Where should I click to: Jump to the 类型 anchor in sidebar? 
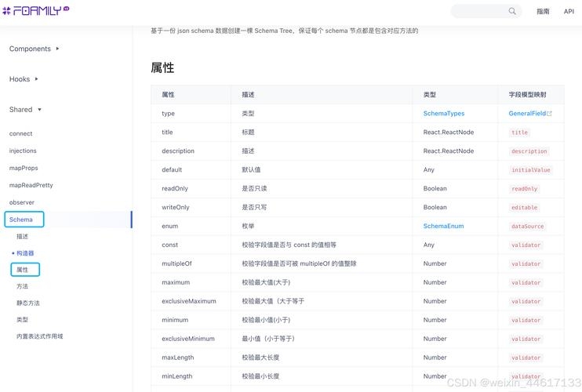click(x=22, y=320)
